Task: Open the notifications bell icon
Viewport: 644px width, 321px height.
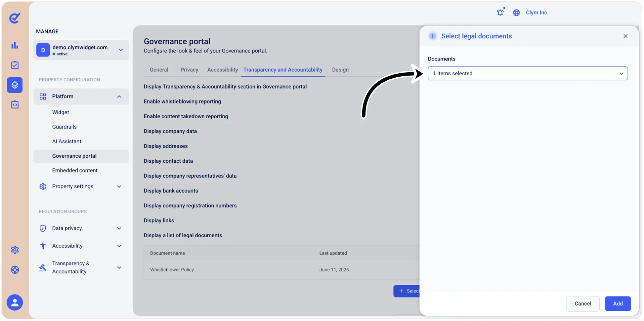Action: 501,12
